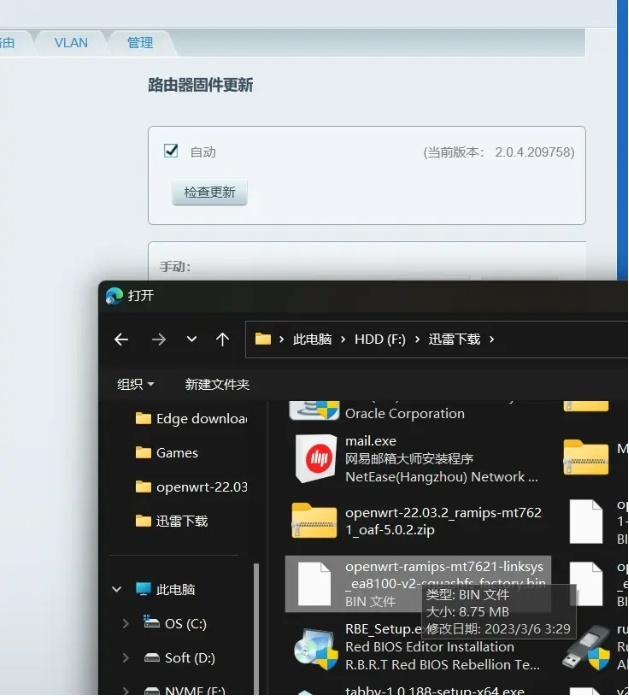This screenshot has height=696, width=629.
Task: Click the Edge download folder icon
Action: 143,418
